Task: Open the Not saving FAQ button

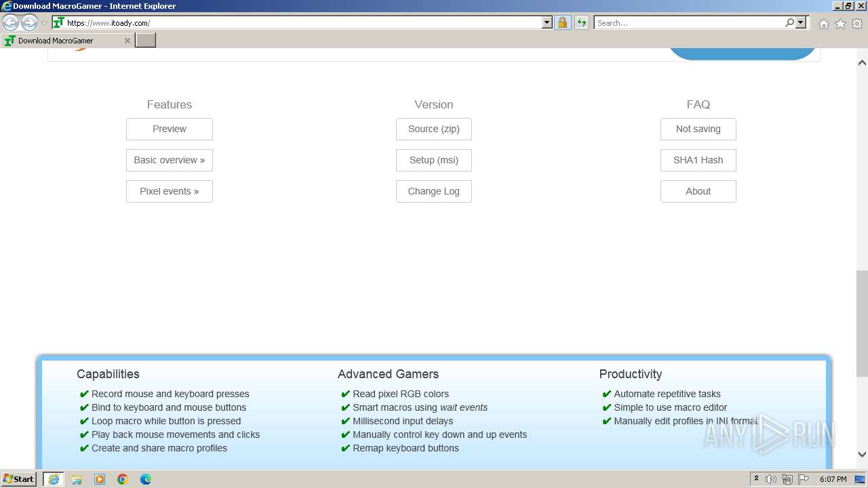Action: 698,129
